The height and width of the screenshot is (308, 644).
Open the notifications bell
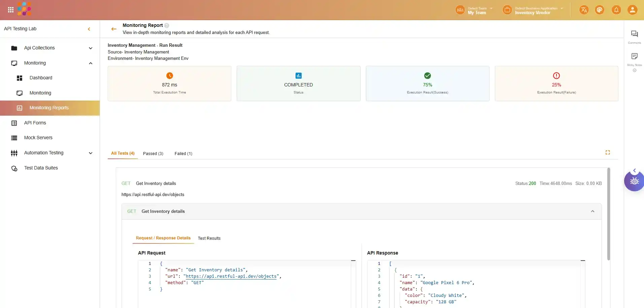click(616, 10)
